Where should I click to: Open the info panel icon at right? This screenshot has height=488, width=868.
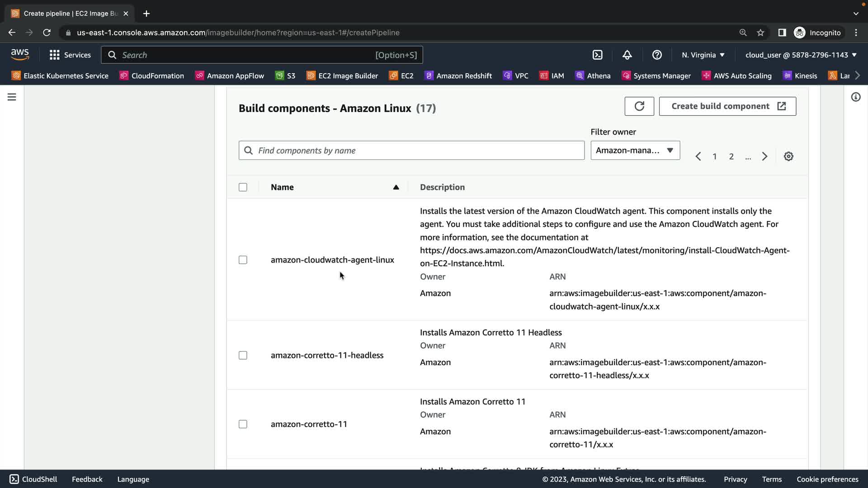pos(855,97)
